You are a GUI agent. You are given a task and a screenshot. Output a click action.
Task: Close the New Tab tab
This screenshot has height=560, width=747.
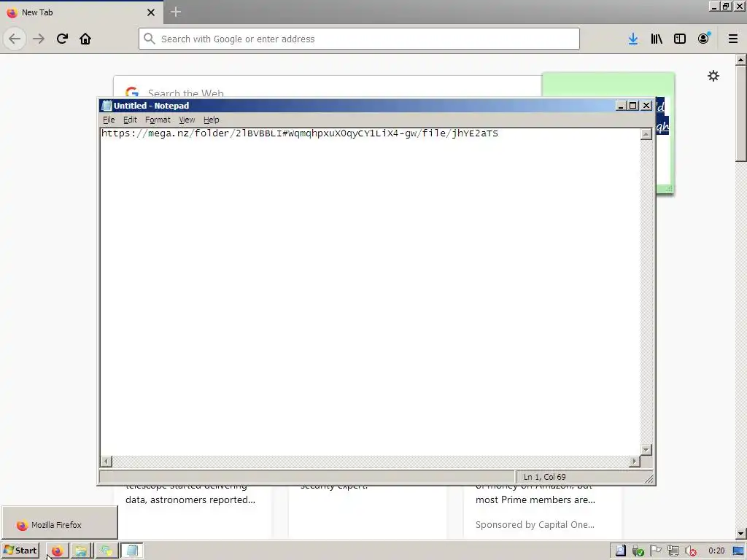coord(151,12)
